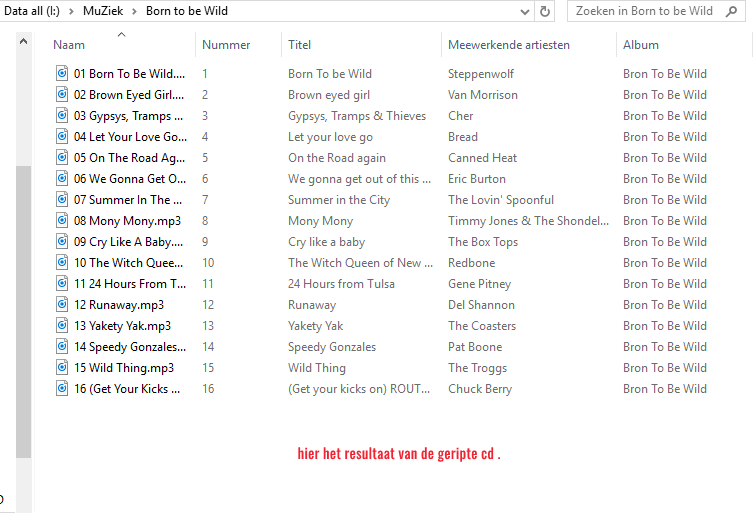Click artist cell Steppenwolf
753x513 pixels.
(481, 73)
